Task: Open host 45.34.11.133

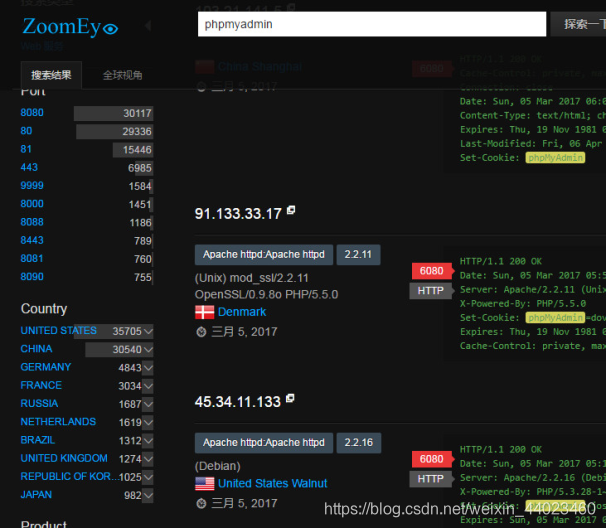Action: tap(238, 402)
